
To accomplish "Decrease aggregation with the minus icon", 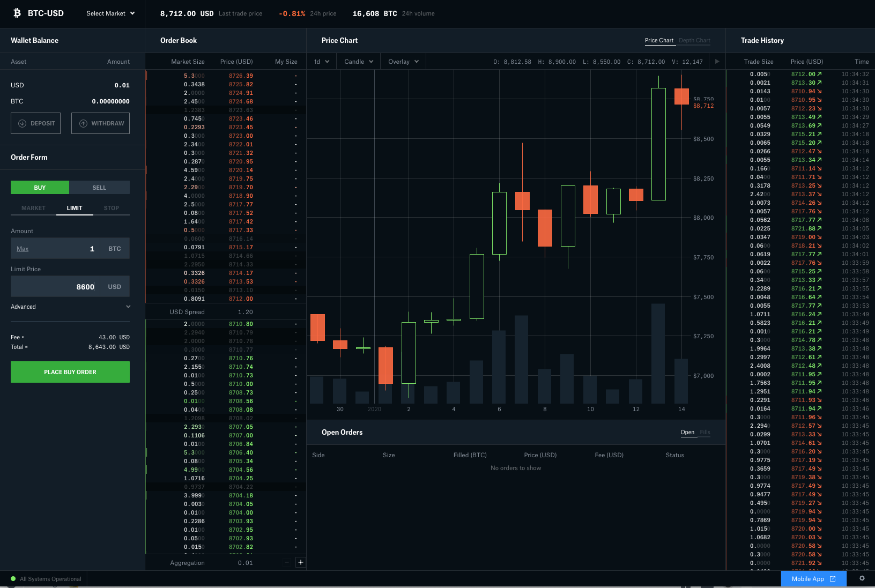I will pos(286,562).
